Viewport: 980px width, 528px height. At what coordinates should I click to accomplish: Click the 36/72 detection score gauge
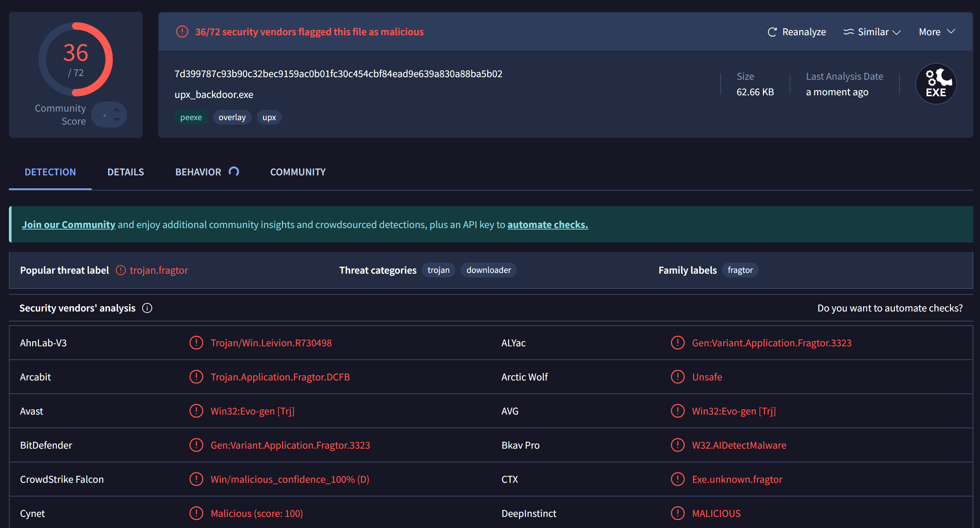(x=76, y=59)
